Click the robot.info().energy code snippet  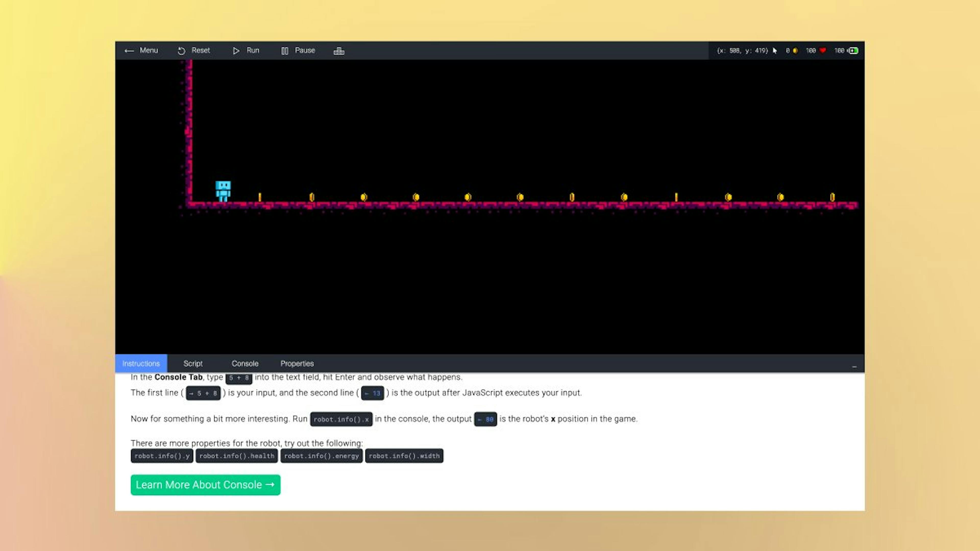(x=322, y=456)
